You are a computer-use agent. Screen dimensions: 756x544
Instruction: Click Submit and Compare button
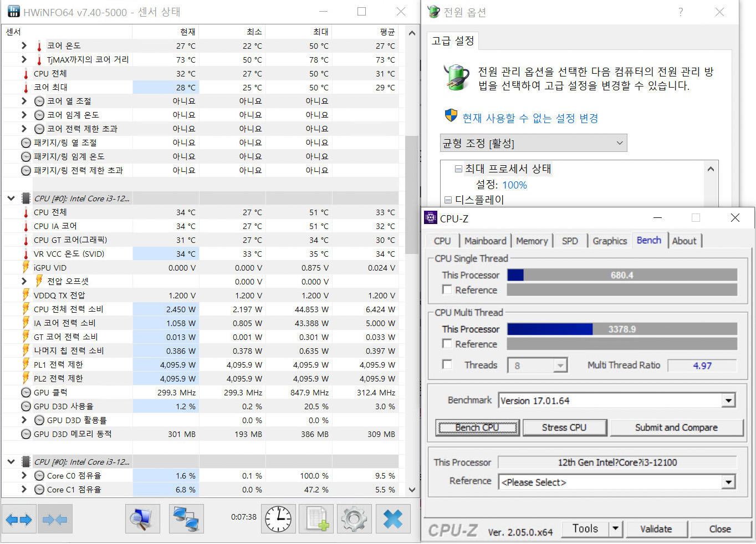676,428
